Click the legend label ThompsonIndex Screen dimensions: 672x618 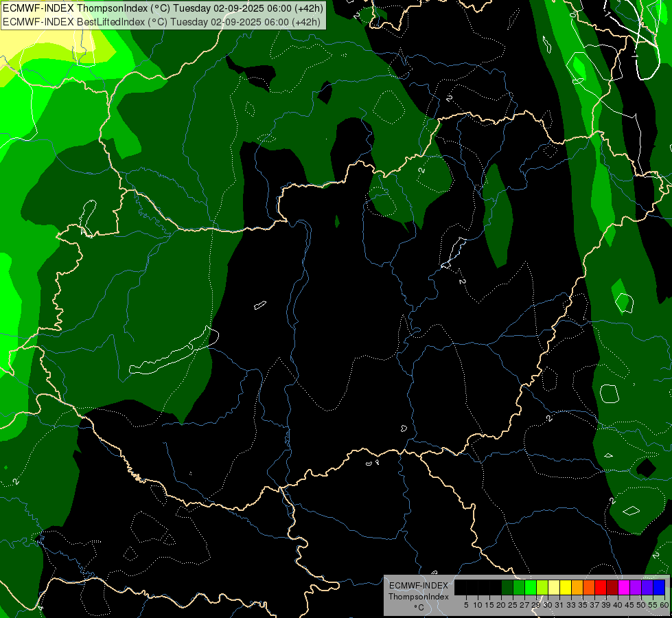(x=418, y=597)
